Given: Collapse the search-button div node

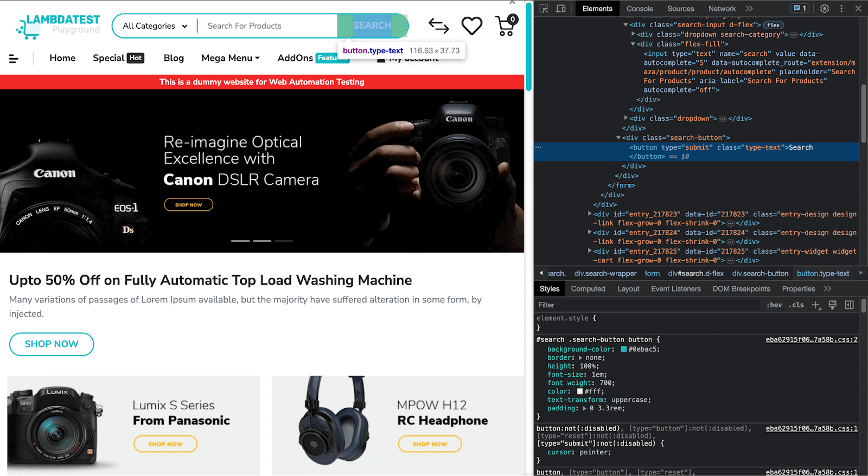Looking at the screenshot, I should 618,138.
